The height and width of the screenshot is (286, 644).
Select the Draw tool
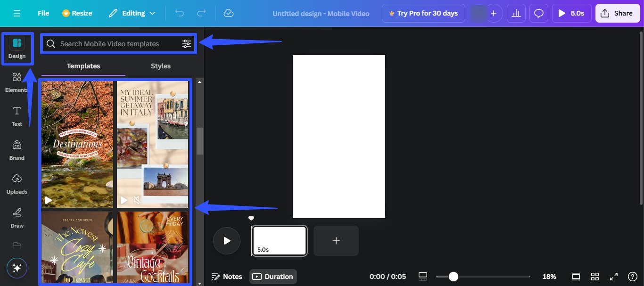(17, 217)
